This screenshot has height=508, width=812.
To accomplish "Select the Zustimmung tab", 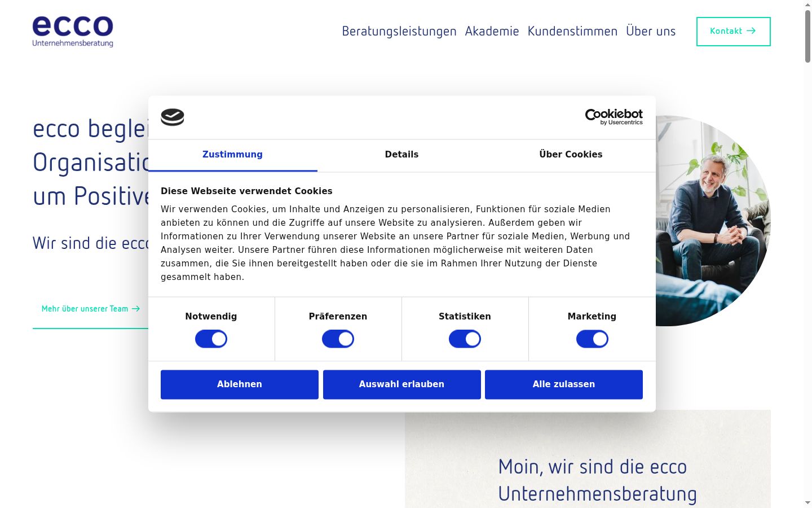I will [232, 155].
